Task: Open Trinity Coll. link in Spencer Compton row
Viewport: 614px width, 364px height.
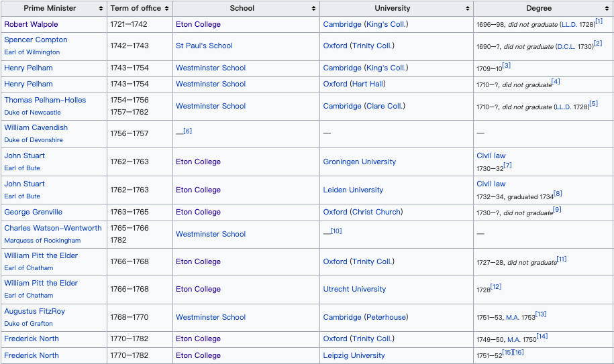Action: point(372,46)
